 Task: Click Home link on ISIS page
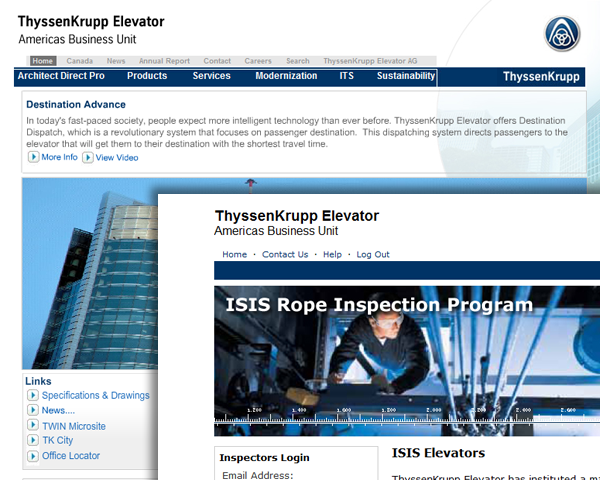click(235, 255)
